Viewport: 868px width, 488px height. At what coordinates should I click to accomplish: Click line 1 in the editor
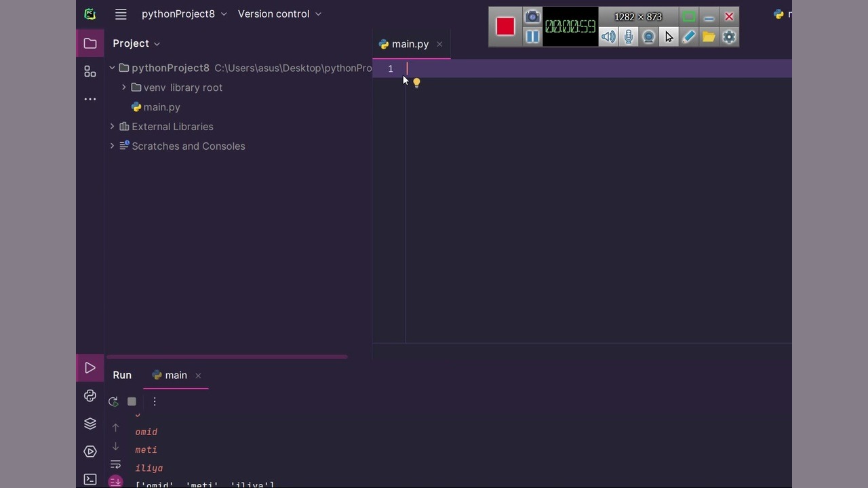598,68
